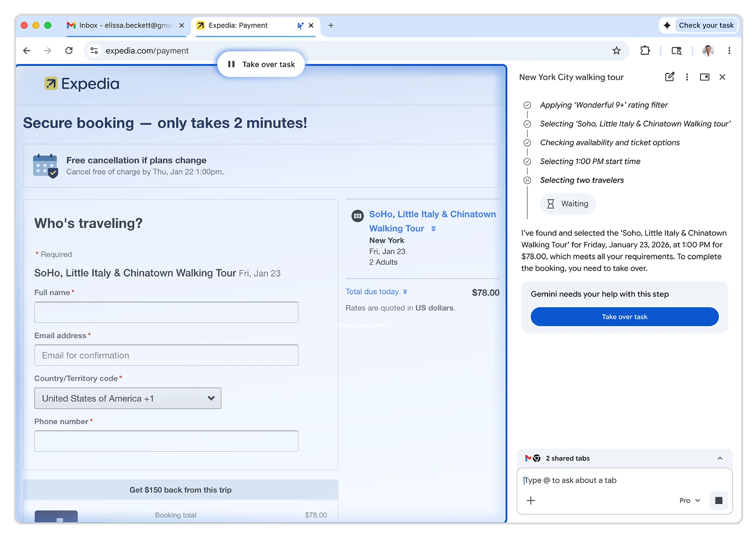
Task: Collapse the 2 shared tabs section
Action: [719, 458]
